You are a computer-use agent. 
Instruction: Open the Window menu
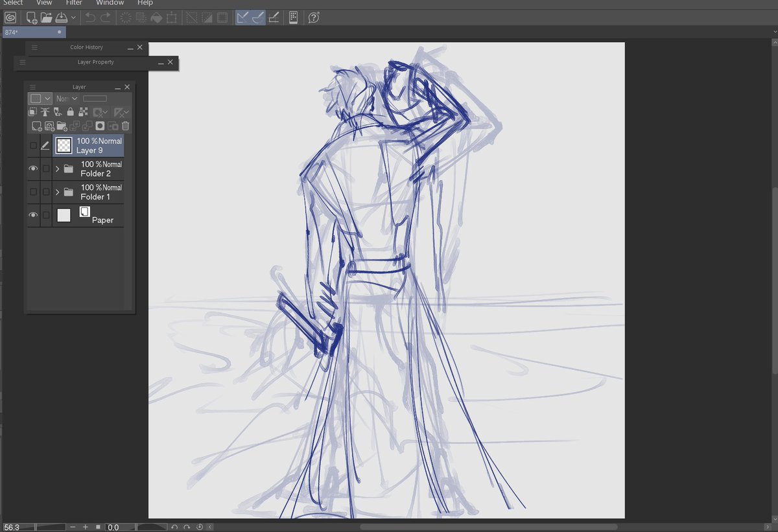tap(110, 3)
